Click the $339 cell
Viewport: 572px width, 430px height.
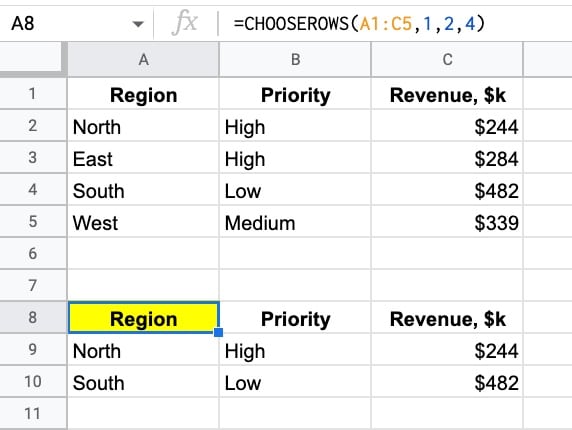pos(447,221)
